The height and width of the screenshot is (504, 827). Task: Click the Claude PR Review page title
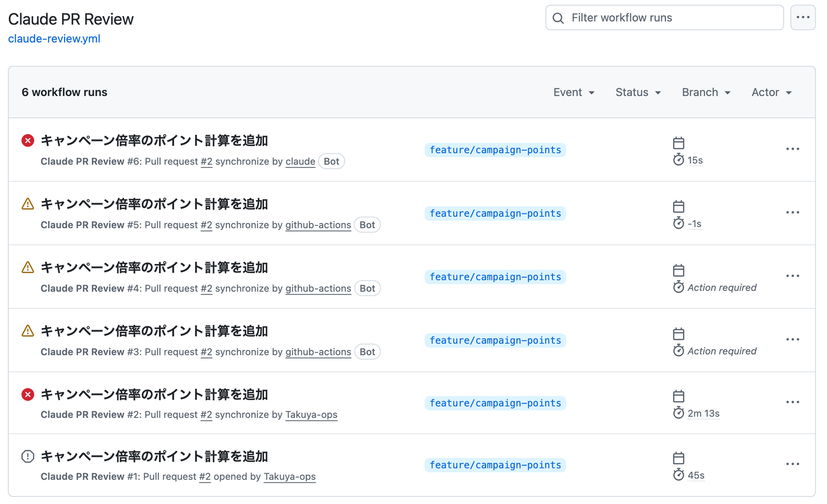click(71, 19)
